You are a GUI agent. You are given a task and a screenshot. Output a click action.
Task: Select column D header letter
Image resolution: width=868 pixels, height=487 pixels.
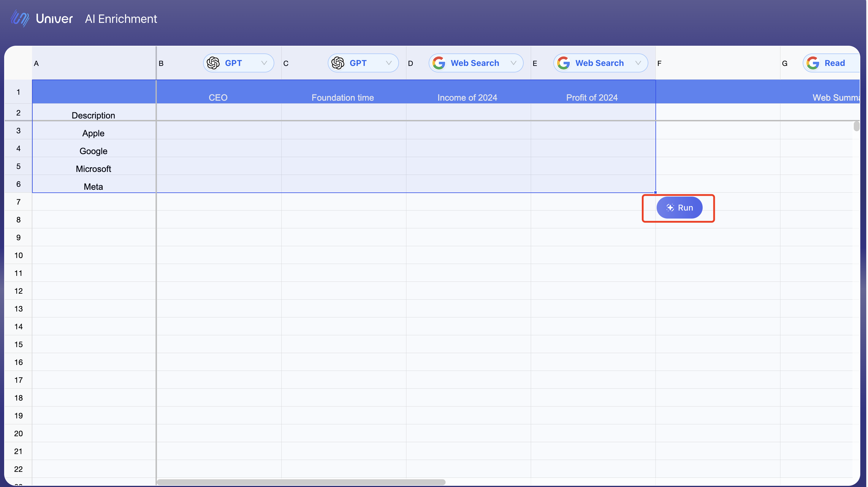tap(411, 63)
